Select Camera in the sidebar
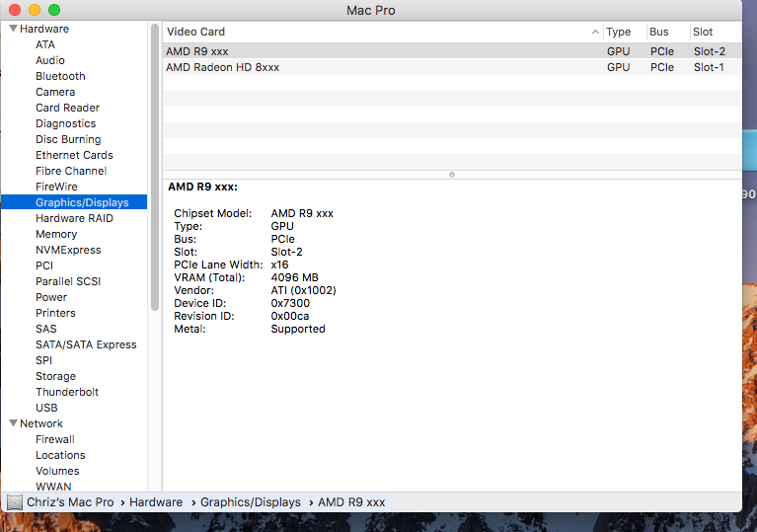The image size is (757, 532). click(x=55, y=92)
